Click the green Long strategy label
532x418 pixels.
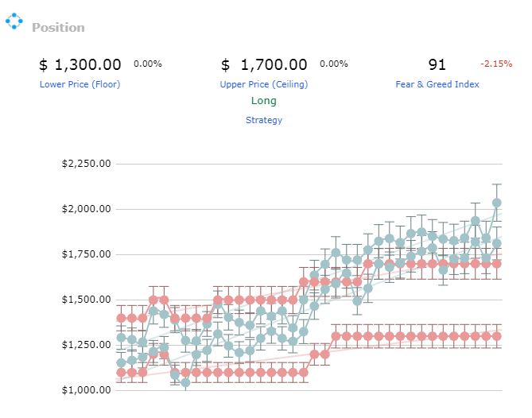coord(264,101)
